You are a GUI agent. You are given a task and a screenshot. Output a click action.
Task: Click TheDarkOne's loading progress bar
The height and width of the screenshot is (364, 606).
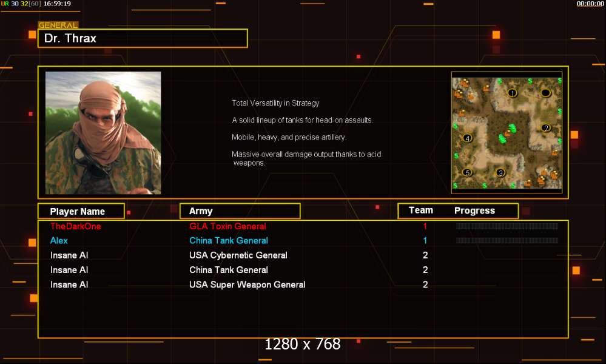(507, 226)
